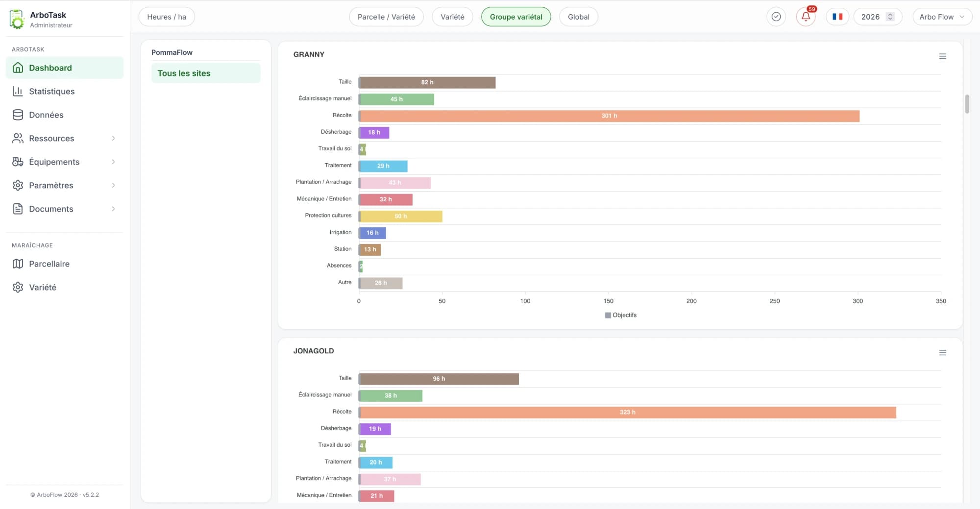Switch view to Parcelle / Variété
Viewport: 980px width, 509px height.
tap(386, 17)
